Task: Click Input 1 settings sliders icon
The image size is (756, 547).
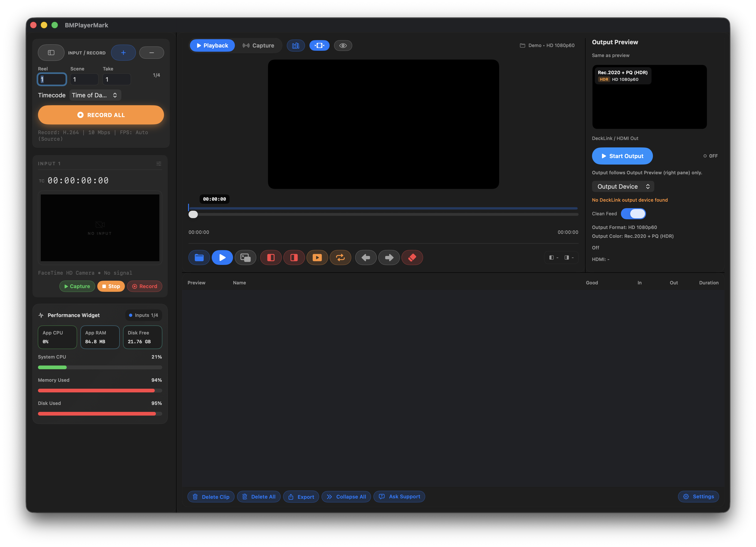Action: point(159,163)
